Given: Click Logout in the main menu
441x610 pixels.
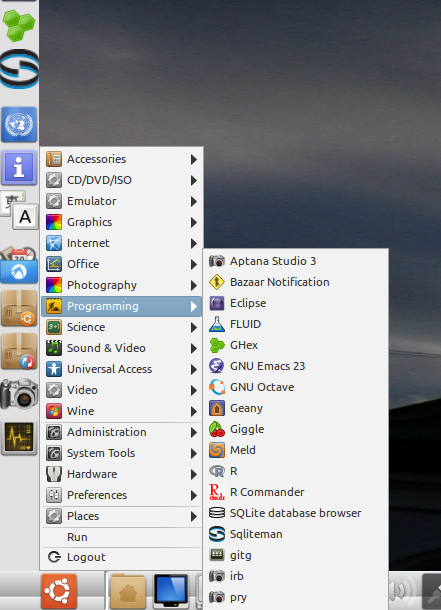Looking at the screenshot, I should pos(121,557).
